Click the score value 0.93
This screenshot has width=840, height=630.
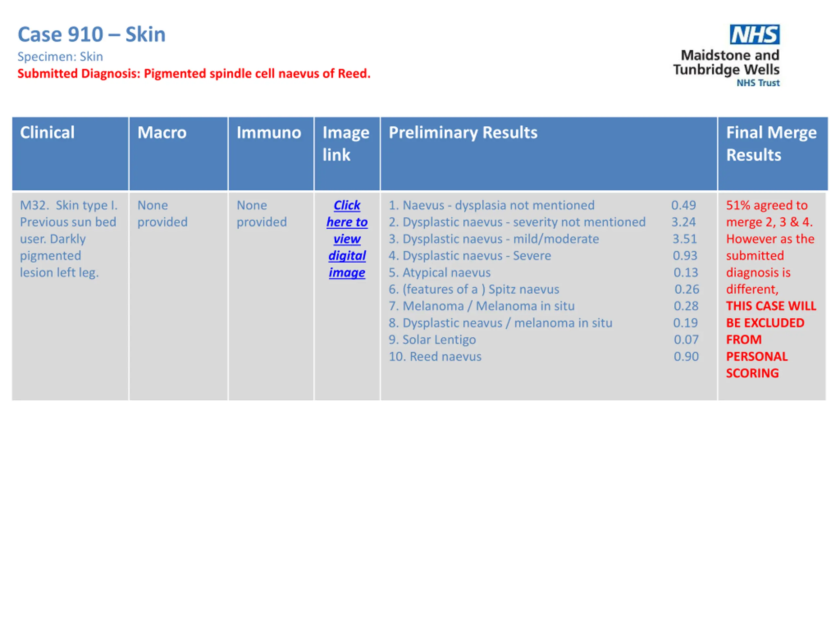685,256
